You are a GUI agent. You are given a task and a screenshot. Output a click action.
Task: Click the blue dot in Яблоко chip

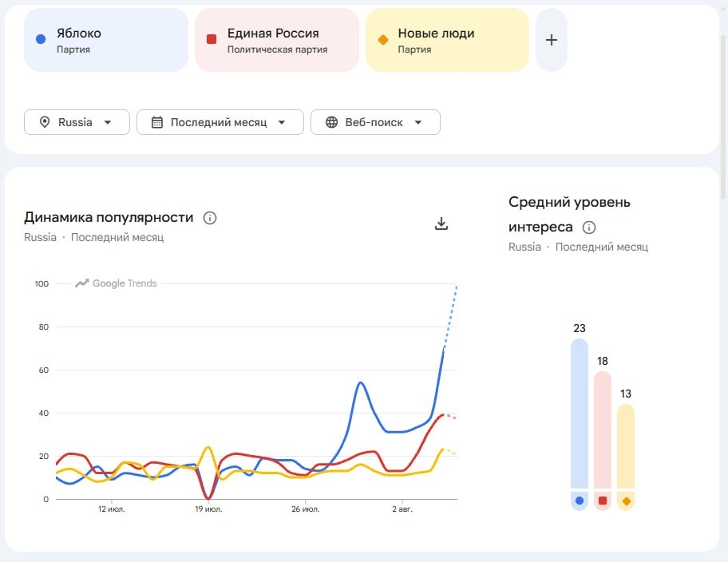coord(41,39)
